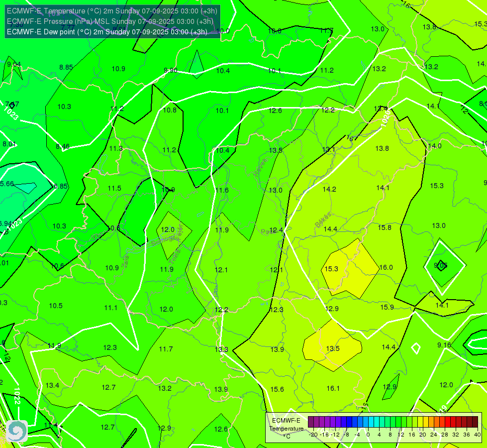Image resolution: width=487 pixels, height=448 pixels.
Task: Click the 15.8 temperature value
Action: (385, 227)
